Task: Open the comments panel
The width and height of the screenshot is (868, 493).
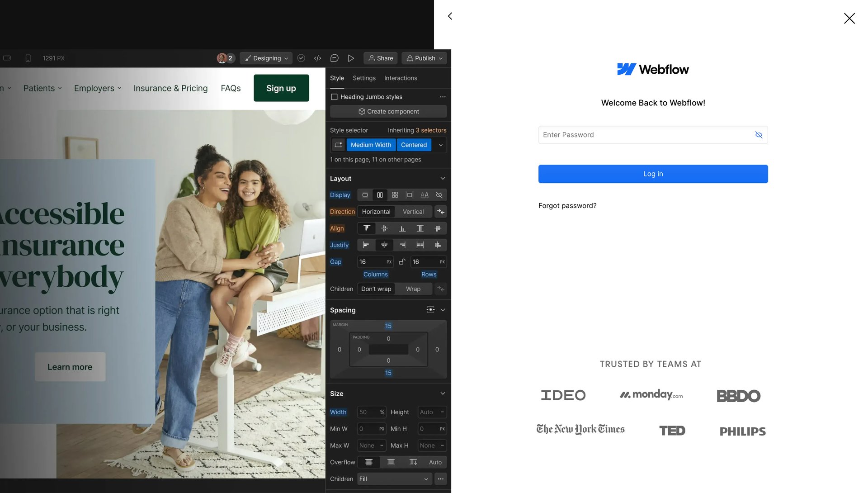Action: (x=335, y=58)
